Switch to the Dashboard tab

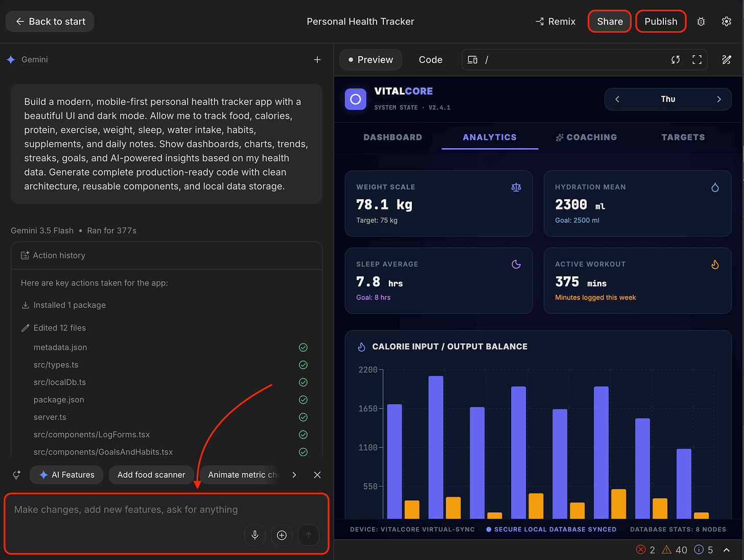[x=393, y=137]
